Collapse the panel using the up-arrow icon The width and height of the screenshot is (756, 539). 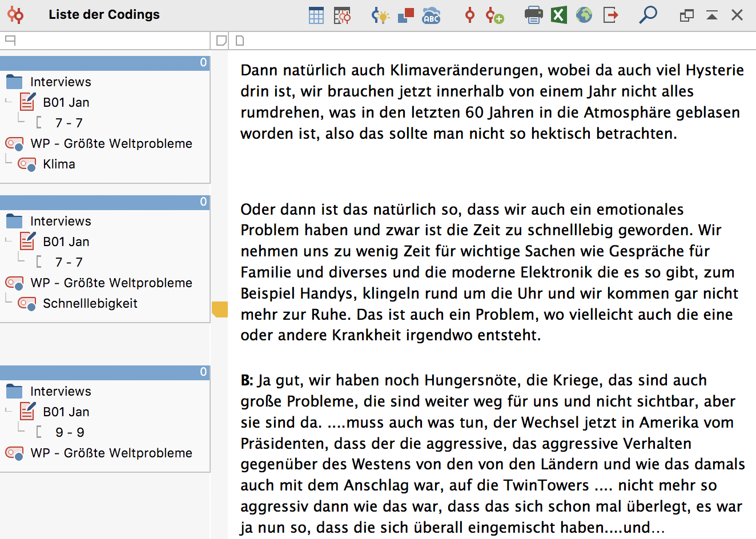711,15
